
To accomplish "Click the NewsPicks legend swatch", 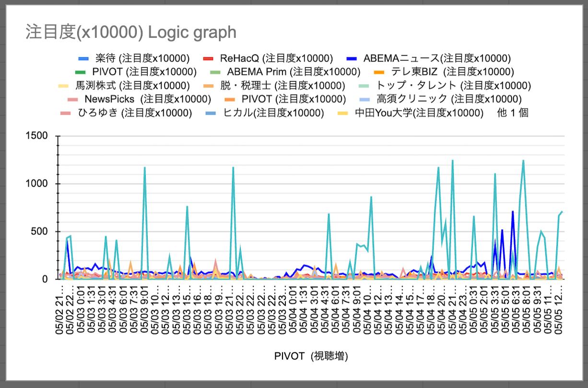I will click(x=72, y=100).
